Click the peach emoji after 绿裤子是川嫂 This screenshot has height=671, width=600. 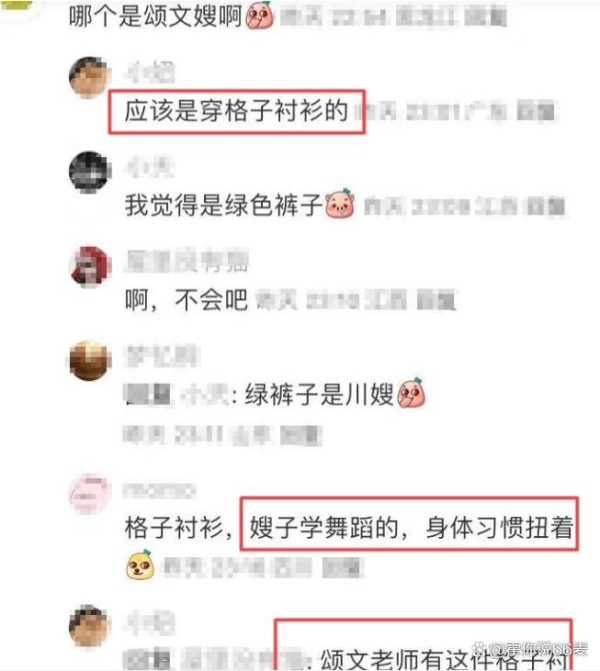pos(411,392)
